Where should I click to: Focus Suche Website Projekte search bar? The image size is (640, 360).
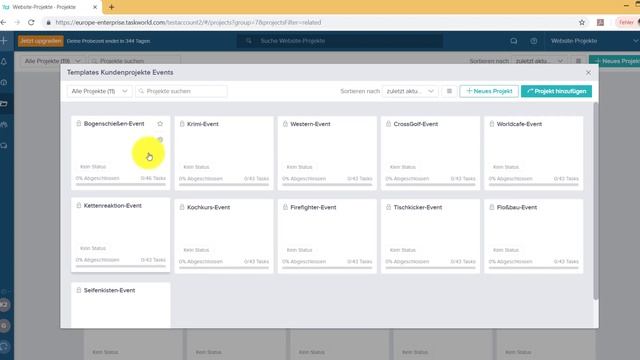pos(340,41)
